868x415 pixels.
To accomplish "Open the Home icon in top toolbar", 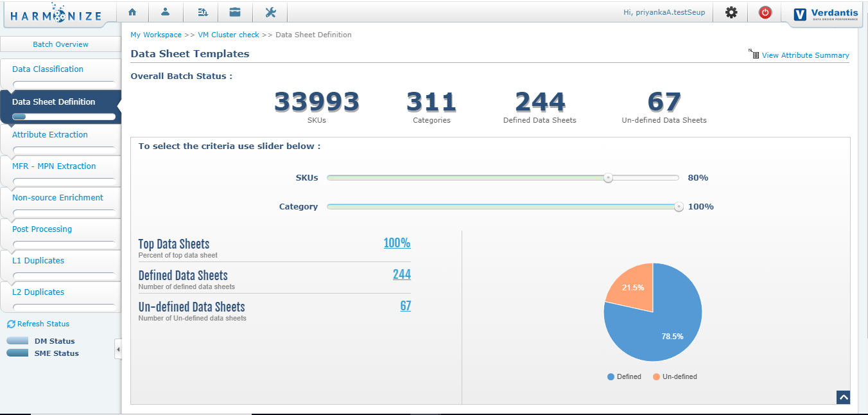I will [x=132, y=12].
